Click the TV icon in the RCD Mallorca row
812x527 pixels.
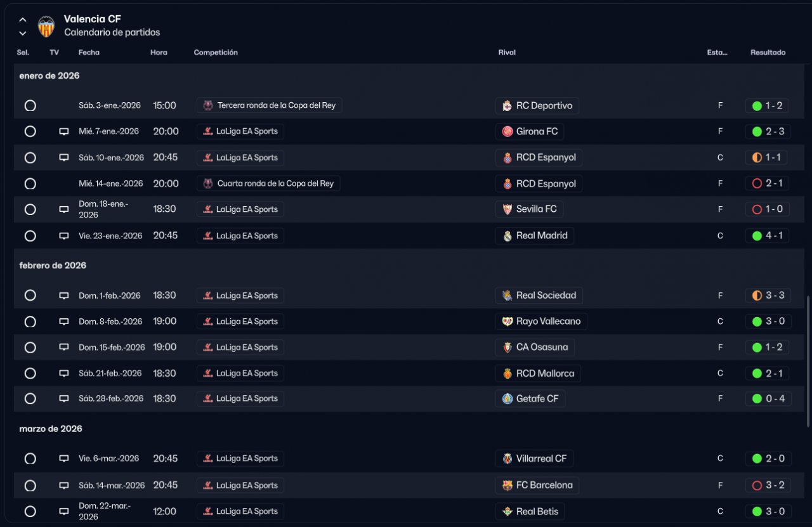click(64, 373)
